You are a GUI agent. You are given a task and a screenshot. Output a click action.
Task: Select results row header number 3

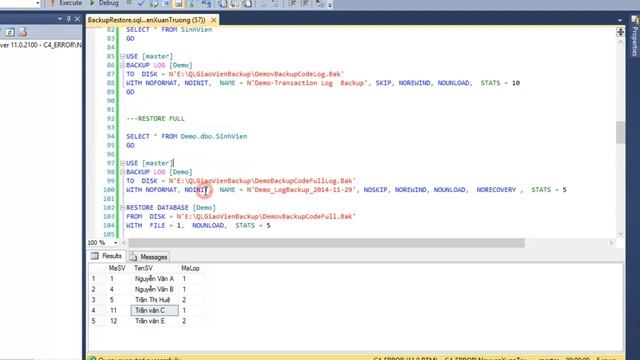(x=97, y=300)
